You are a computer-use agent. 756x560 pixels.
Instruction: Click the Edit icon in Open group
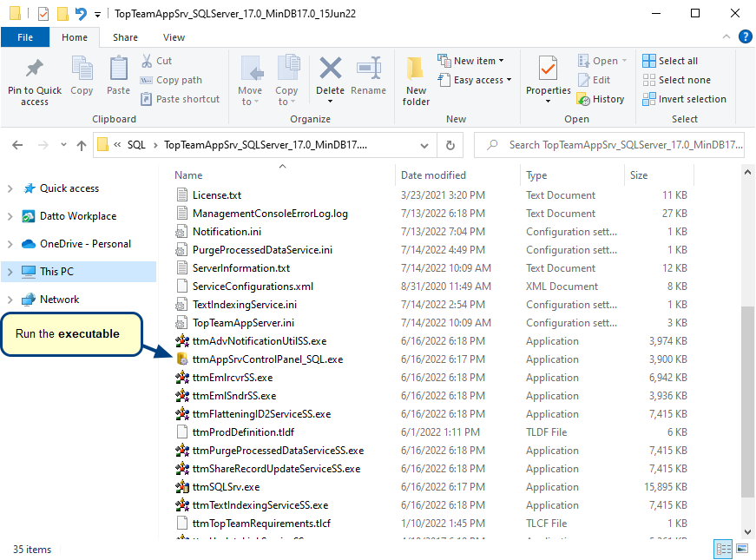583,80
